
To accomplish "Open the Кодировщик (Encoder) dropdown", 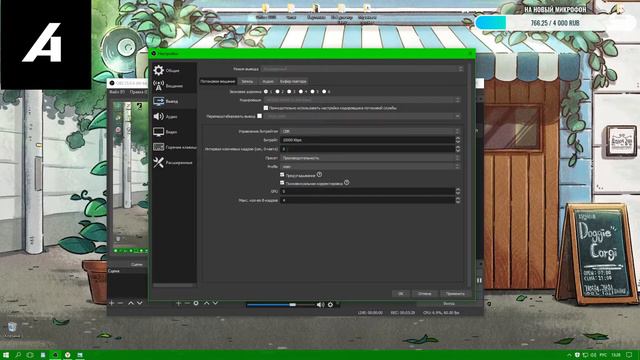I will (x=362, y=100).
